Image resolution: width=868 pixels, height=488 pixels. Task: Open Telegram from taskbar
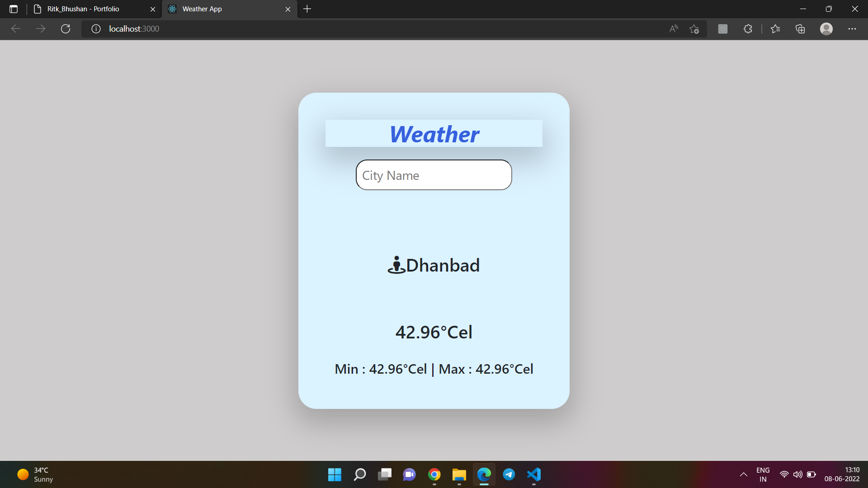coord(509,474)
